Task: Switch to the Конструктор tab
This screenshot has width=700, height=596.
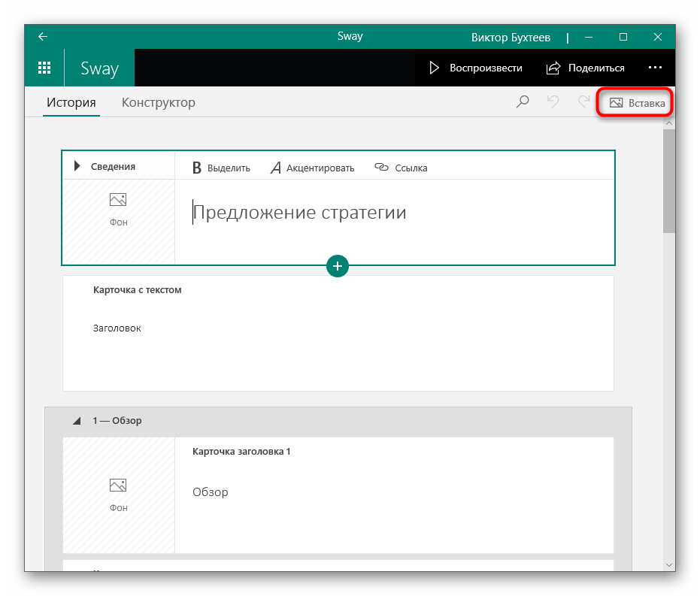Action: tap(158, 102)
